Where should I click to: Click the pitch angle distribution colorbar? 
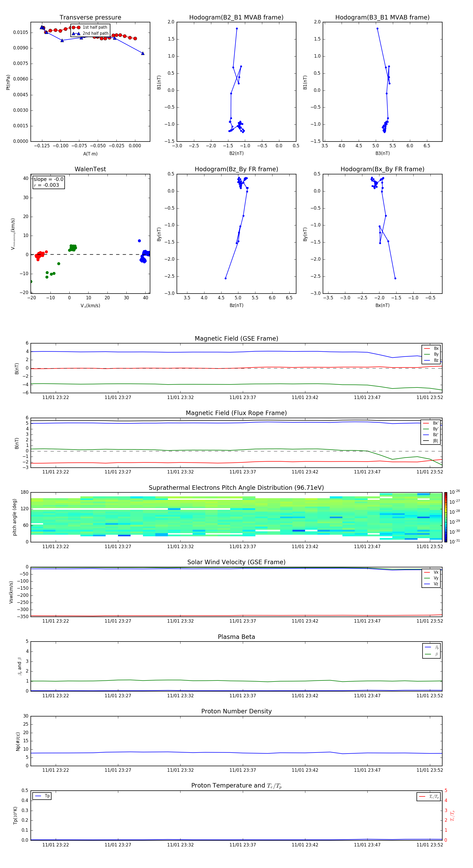coord(446,517)
